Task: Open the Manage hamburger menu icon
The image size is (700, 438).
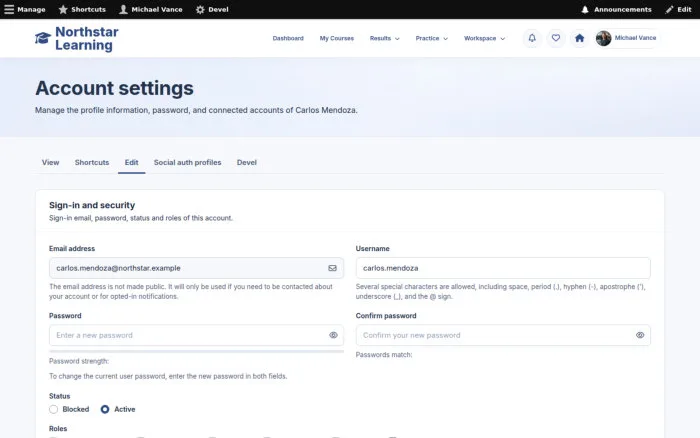Action: pos(9,9)
